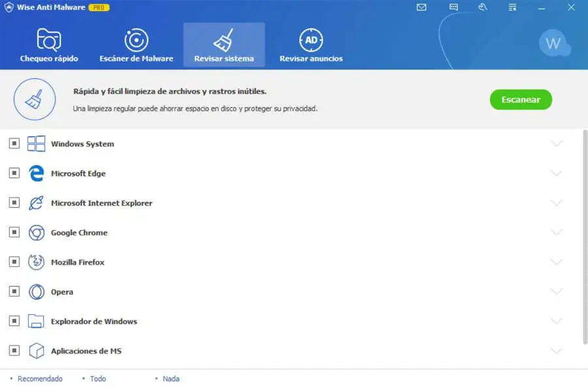Image resolution: width=588 pixels, height=387 pixels.
Task: Toggle the Explorador de Windows checkbox
Action: pos(14,321)
